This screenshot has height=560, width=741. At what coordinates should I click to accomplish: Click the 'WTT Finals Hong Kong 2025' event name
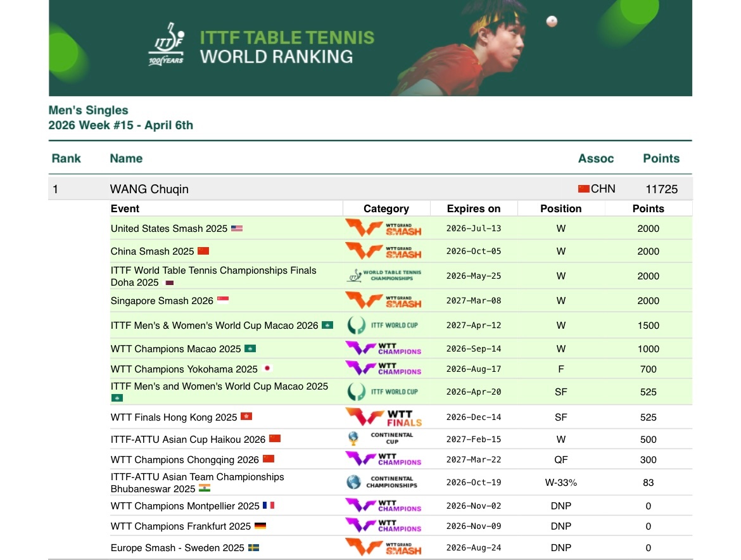tap(174, 417)
